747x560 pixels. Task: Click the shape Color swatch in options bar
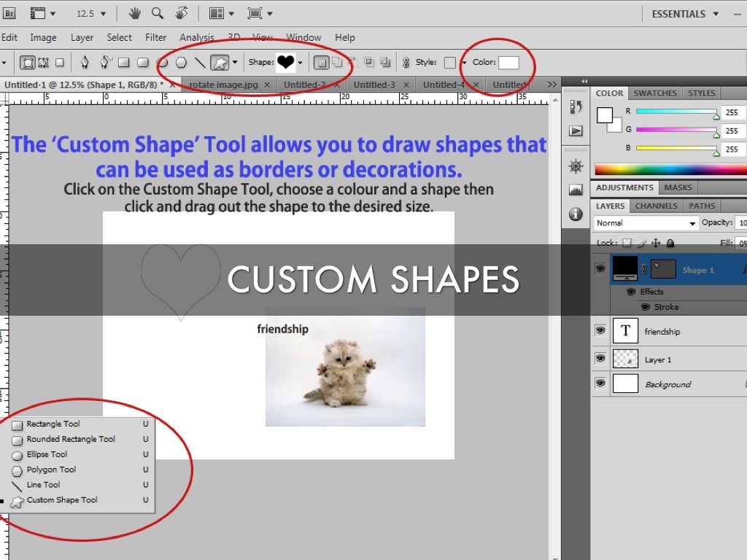[508, 63]
